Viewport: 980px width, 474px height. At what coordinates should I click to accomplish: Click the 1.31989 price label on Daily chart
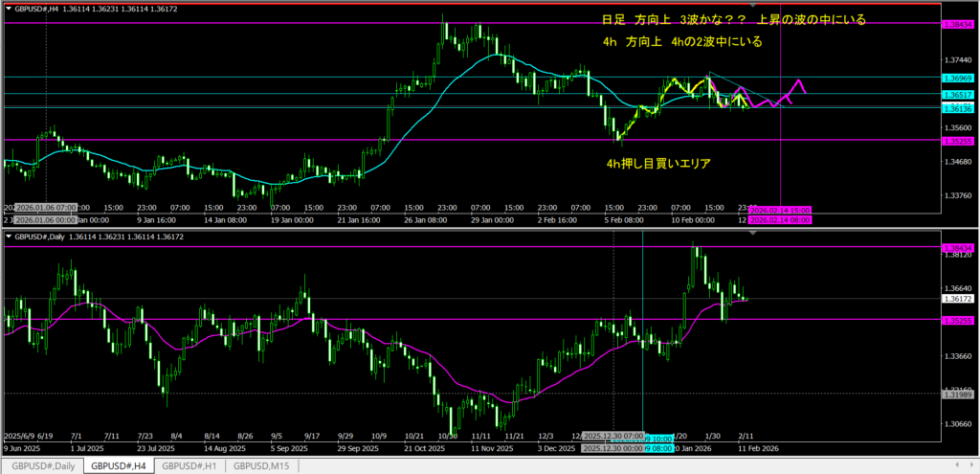(957, 394)
